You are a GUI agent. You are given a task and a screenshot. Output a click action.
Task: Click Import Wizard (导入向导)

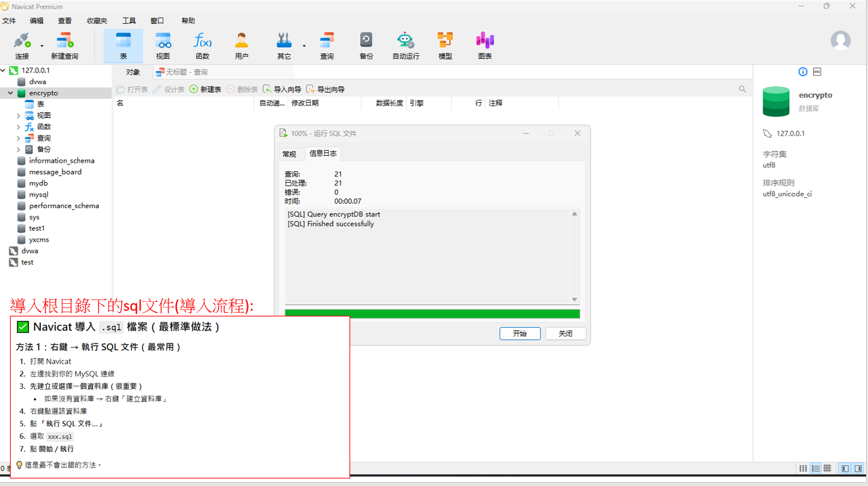[x=282, y=90]
